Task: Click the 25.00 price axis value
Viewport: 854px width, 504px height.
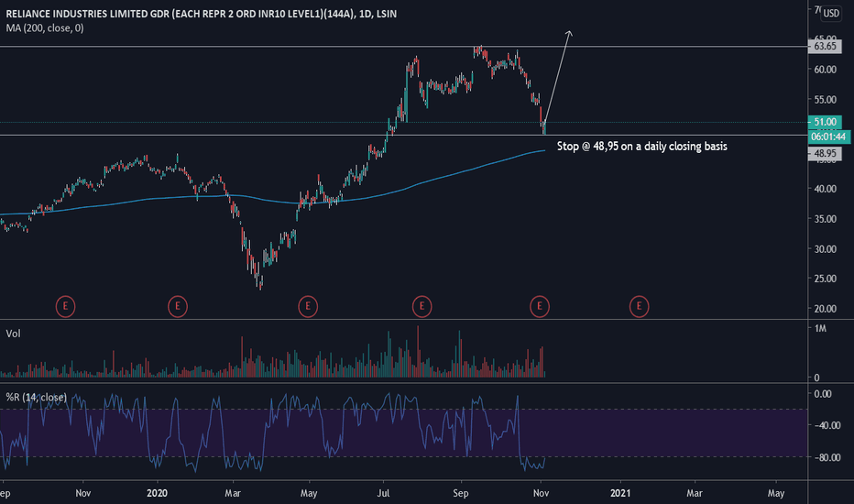Action: pyautogui.click(x=825, y=279)
